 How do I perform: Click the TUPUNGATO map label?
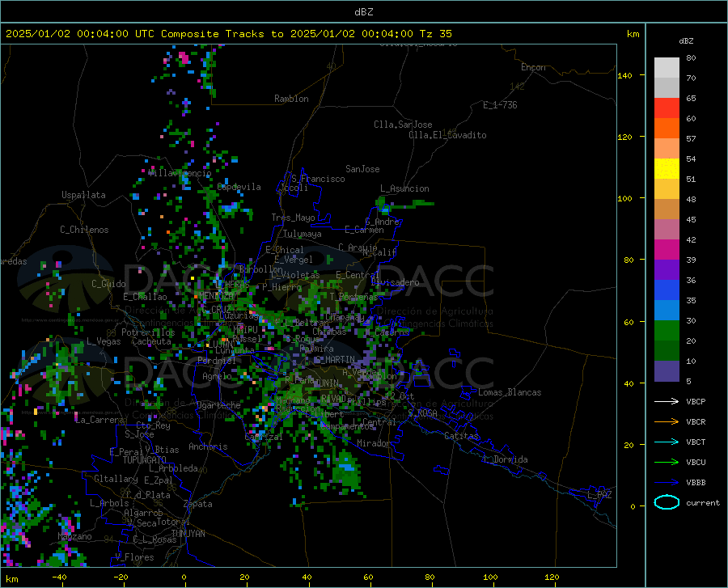[x=145, y=460]
